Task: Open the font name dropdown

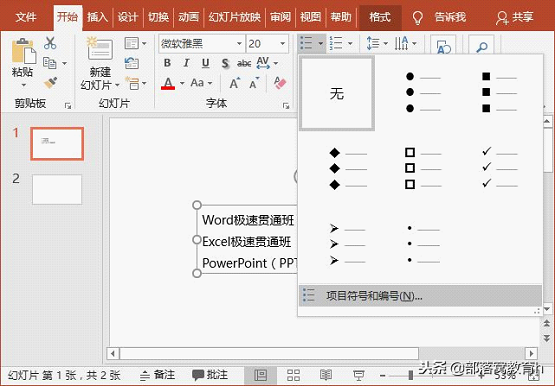Action: point(239,44)
